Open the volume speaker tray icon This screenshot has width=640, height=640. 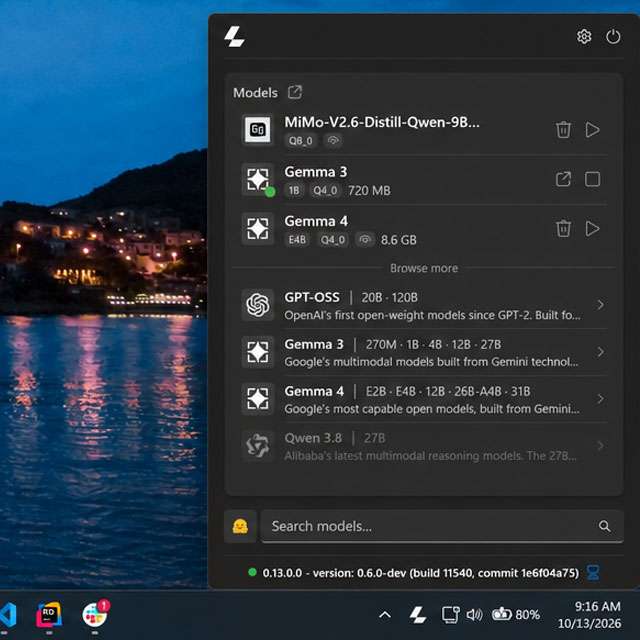coord(474,614)
